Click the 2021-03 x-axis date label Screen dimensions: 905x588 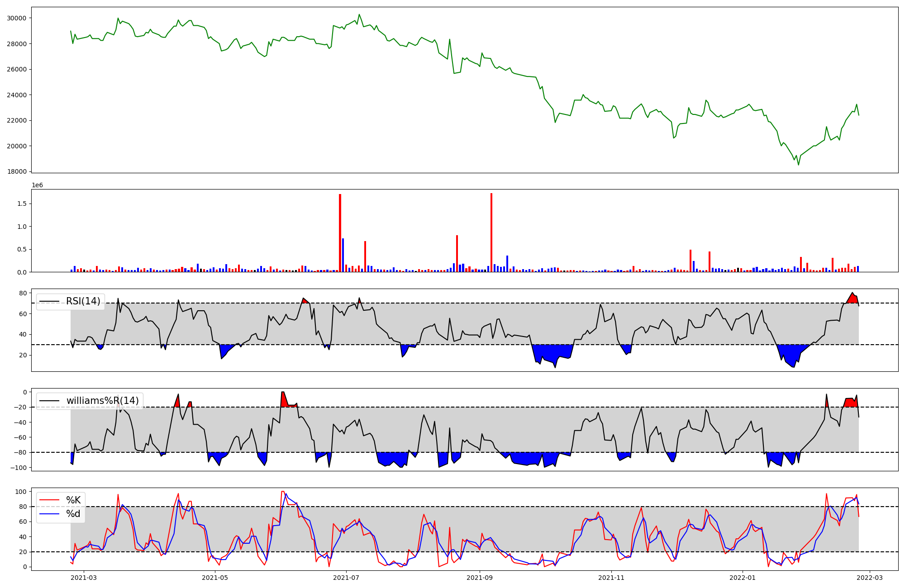pyautogui.click(x=84, y=578)
